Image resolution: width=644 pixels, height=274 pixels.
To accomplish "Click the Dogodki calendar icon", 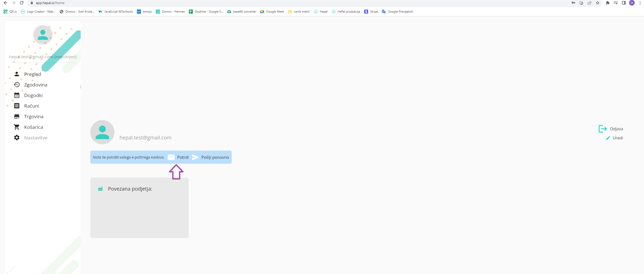I will (17, 95).
